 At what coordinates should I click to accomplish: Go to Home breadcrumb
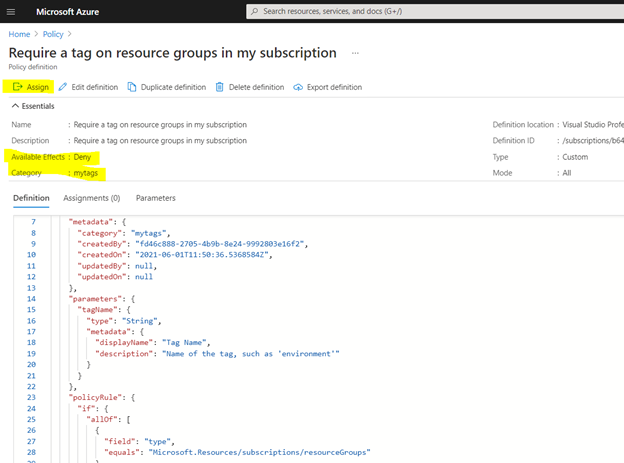pyautogui.click(x=20, y=34)
